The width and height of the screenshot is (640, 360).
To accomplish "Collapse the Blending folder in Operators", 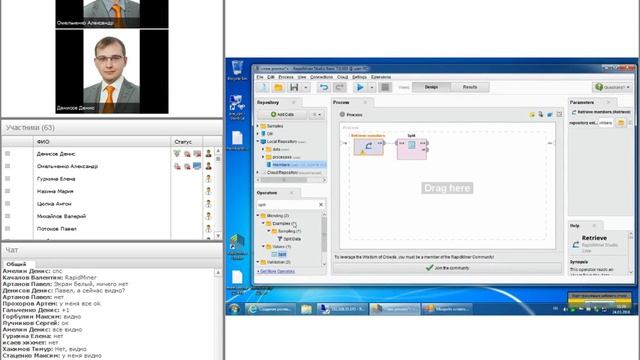I will [258, 216].
